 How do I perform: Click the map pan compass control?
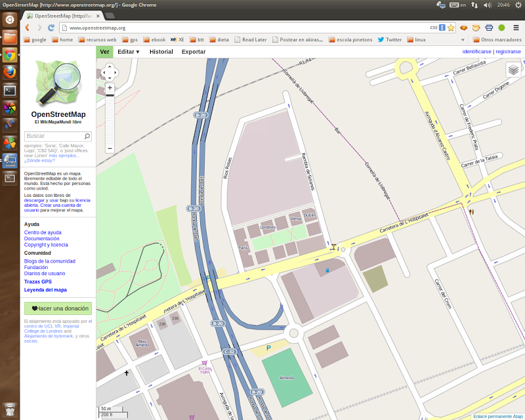(110, 72)
